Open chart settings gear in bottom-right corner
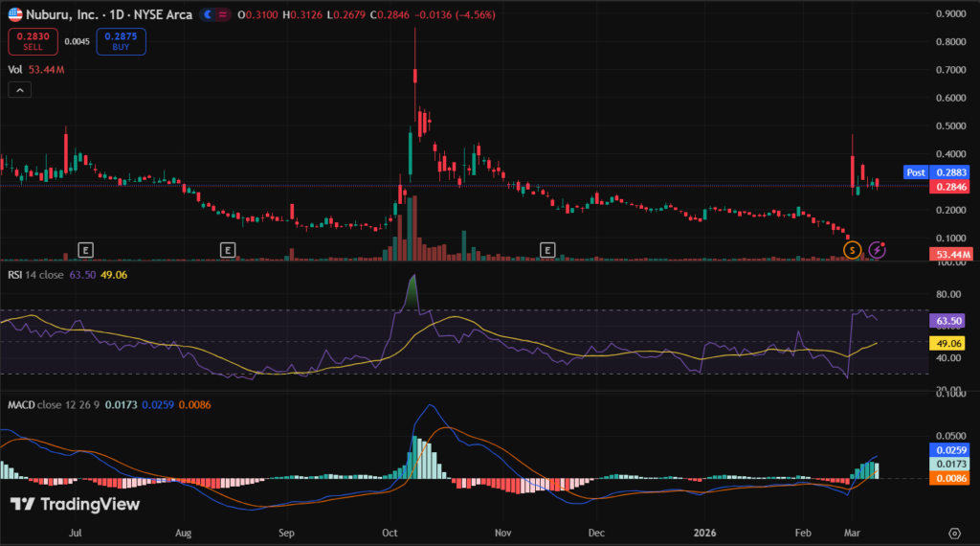The height and width of the screenshot is (546, 980). (953, 533)
